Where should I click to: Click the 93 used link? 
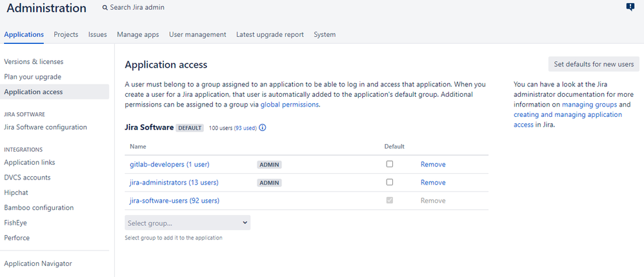246,128
